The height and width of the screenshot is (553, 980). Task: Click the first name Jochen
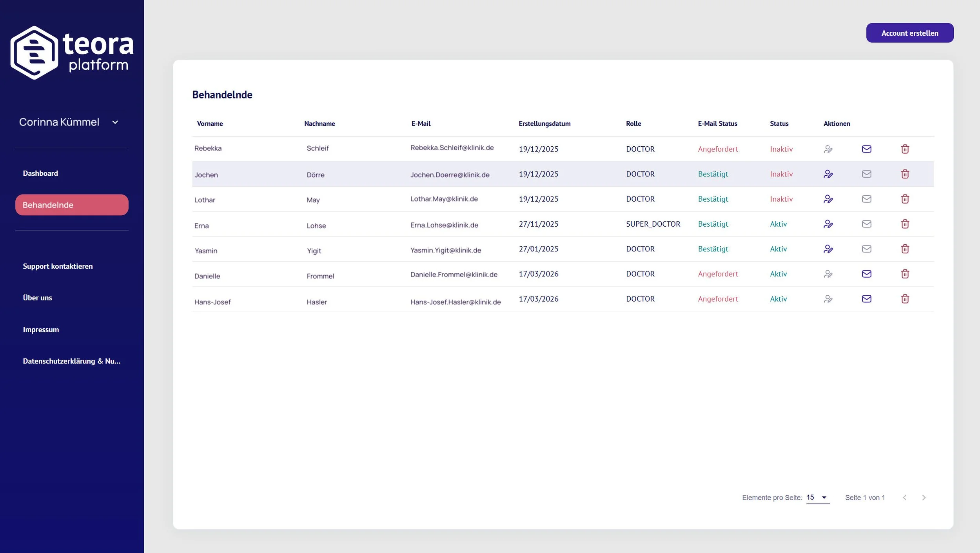coord(206,175)
